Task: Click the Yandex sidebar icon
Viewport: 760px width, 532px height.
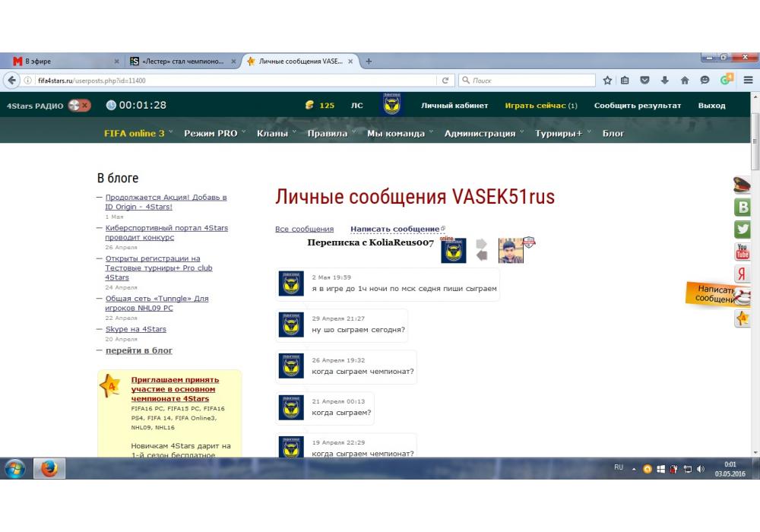Action: pyautogui.click(x=743, y=274)
